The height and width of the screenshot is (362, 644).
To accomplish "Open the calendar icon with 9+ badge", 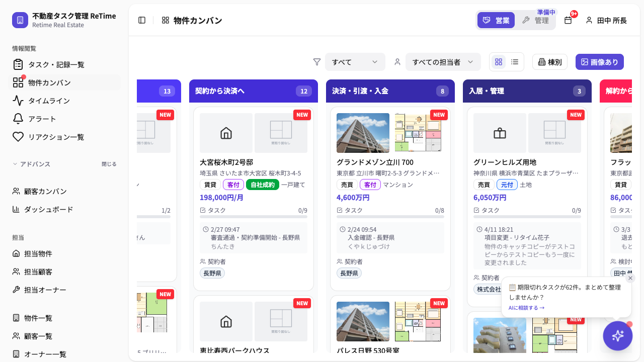I will pyautogui.click(x=568, y=20).
